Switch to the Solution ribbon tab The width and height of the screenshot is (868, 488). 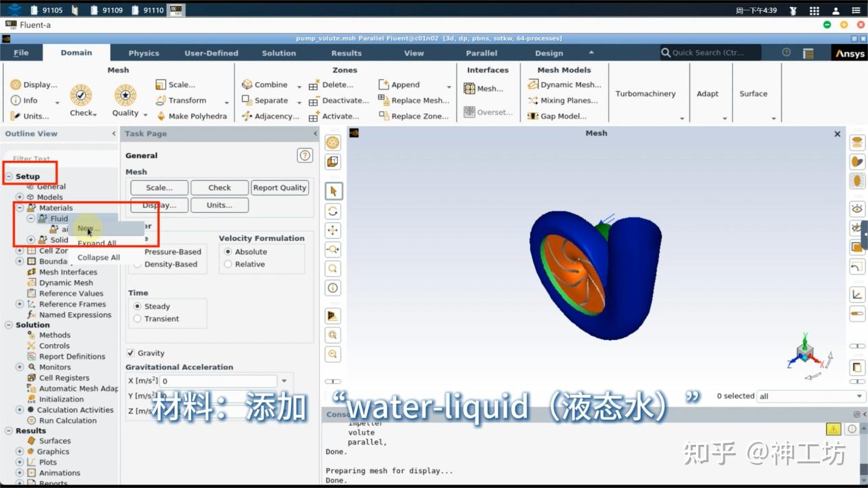279,53
